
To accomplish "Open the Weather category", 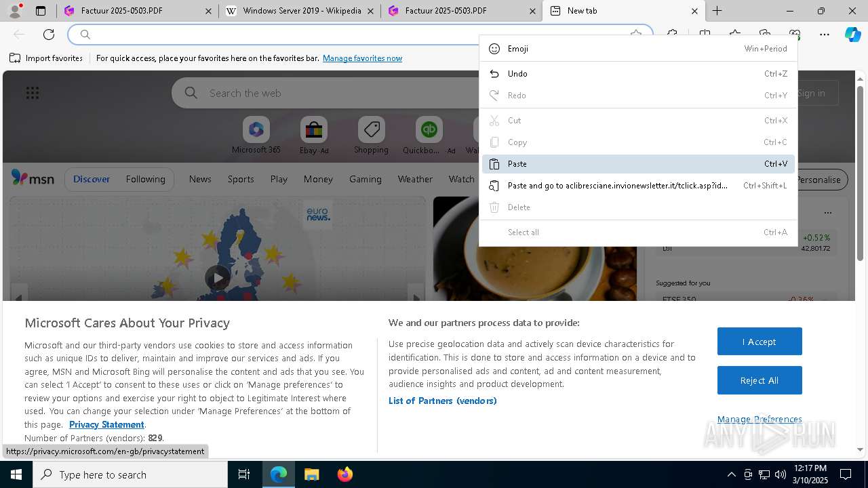I will point(415,179).
